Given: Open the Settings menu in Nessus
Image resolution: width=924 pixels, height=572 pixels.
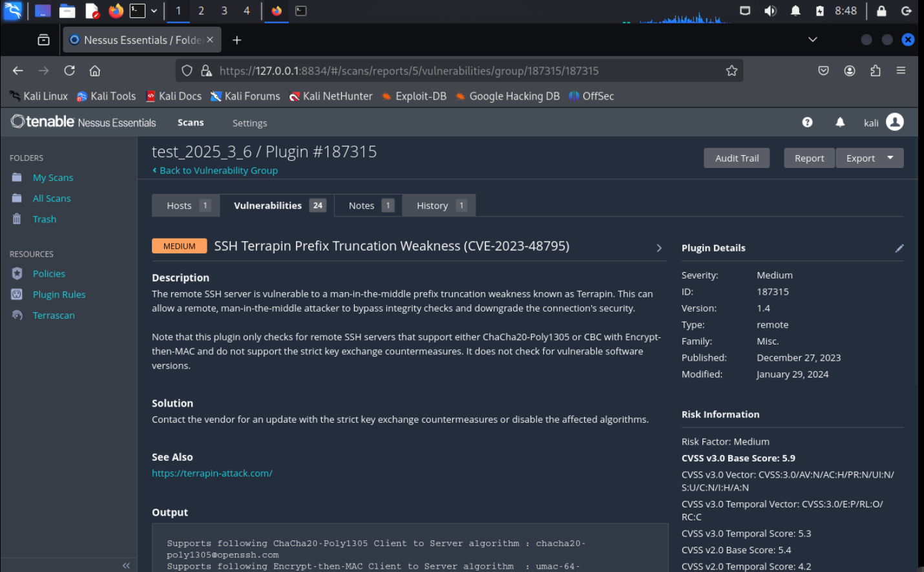Looking at the screenshot, I should 249,123.
